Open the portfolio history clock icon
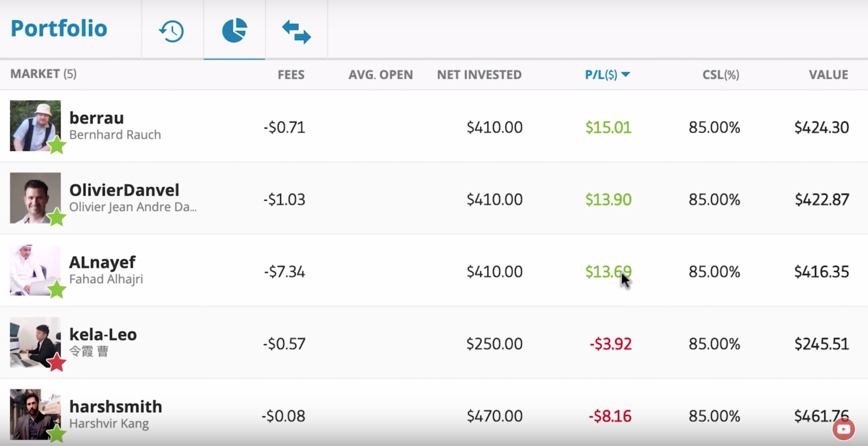This screenshot has height=446, width=868. click(171, 31)
